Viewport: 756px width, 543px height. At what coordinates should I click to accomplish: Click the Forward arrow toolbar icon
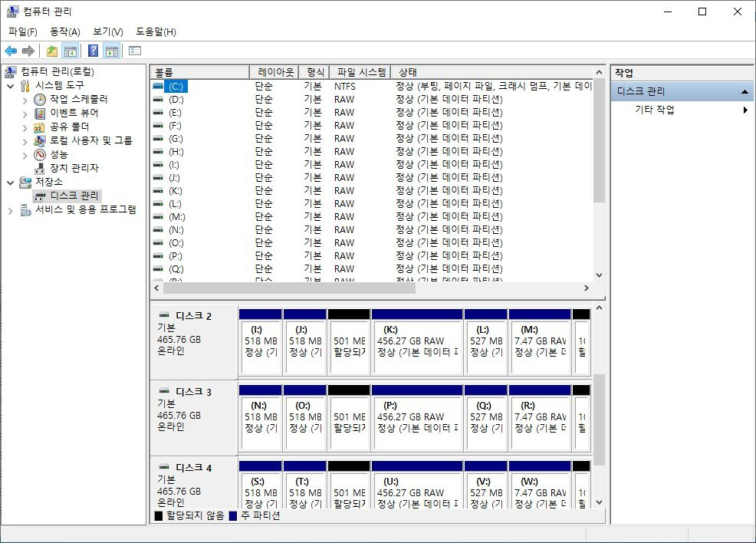(x=28, y=51)
